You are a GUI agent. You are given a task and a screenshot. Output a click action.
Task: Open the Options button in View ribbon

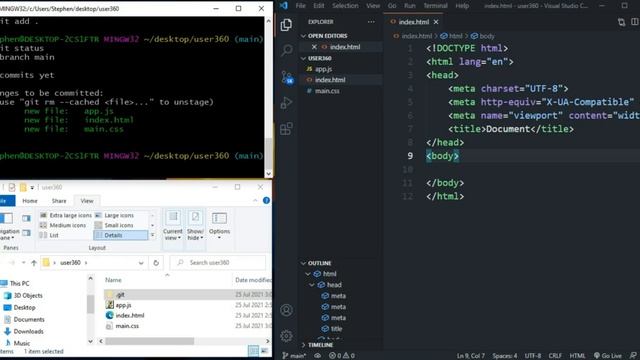tap(220, 226)
